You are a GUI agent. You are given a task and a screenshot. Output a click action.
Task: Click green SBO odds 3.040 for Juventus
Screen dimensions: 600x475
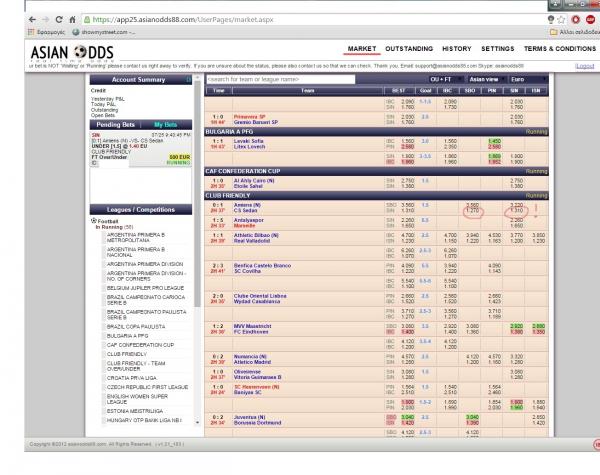coord(472,417)
